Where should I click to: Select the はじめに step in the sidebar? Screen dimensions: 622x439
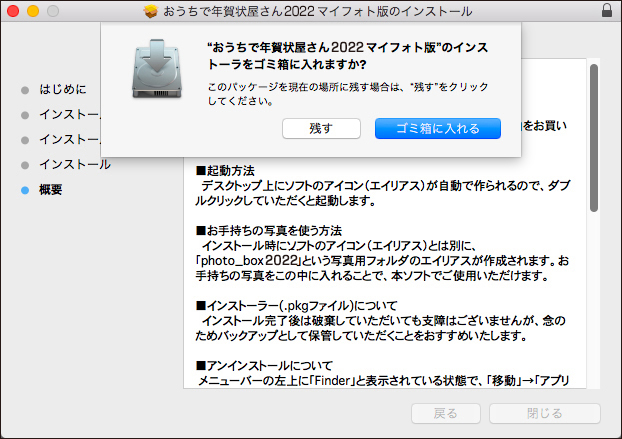(62, 89)
